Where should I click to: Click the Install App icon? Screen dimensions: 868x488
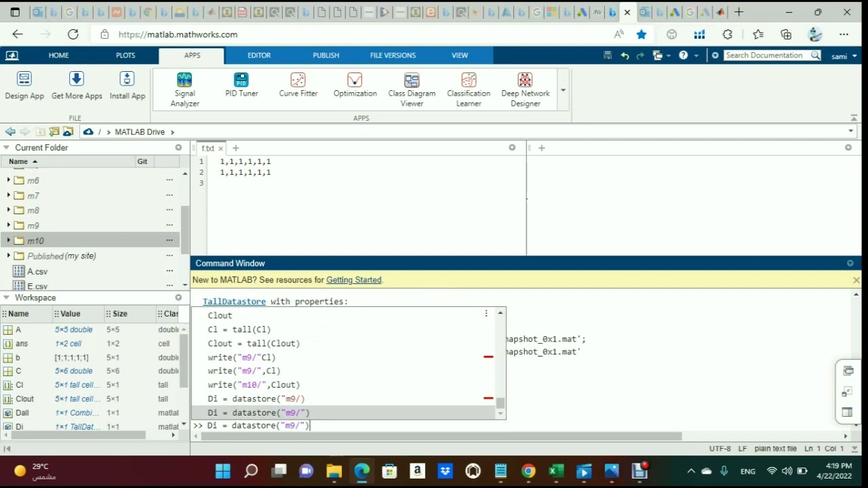click(127, 79)
